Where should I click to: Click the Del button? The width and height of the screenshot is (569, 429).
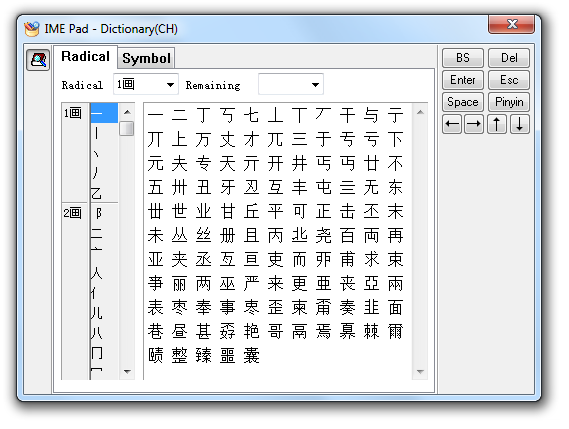tap(509, 58)
